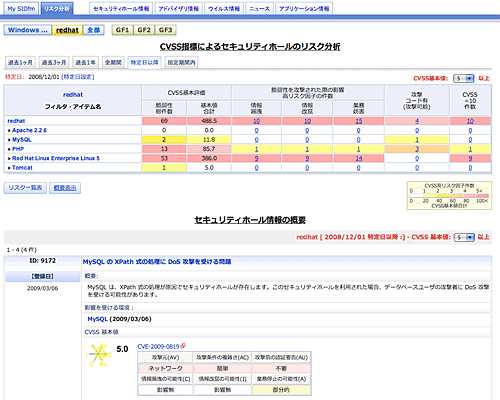Image resolution: width=500 pixels, height=400 pixels.
Task: Expand Red Hat Linux Enterprise Linux 5
Action: (56, 158)
